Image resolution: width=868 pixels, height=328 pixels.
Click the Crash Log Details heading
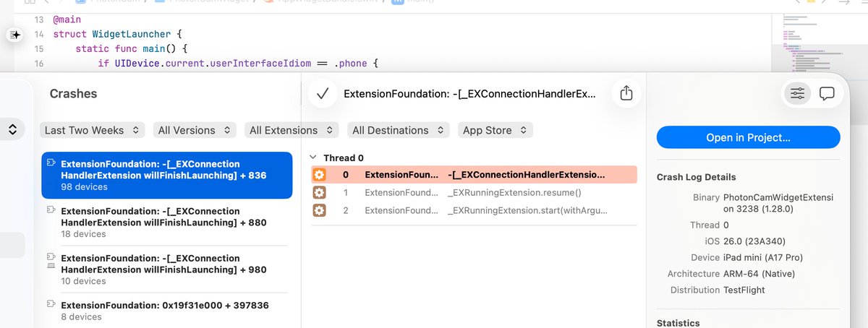pyautogui.click(x=697, y=177)
